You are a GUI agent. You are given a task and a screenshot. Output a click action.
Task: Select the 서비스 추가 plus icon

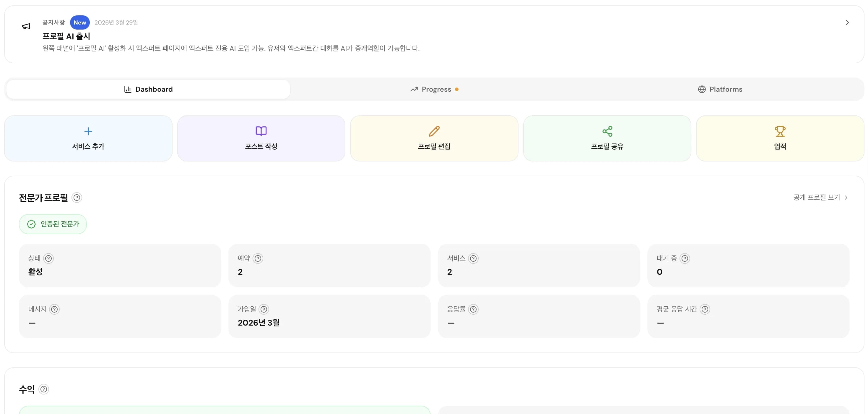(88, 131)
